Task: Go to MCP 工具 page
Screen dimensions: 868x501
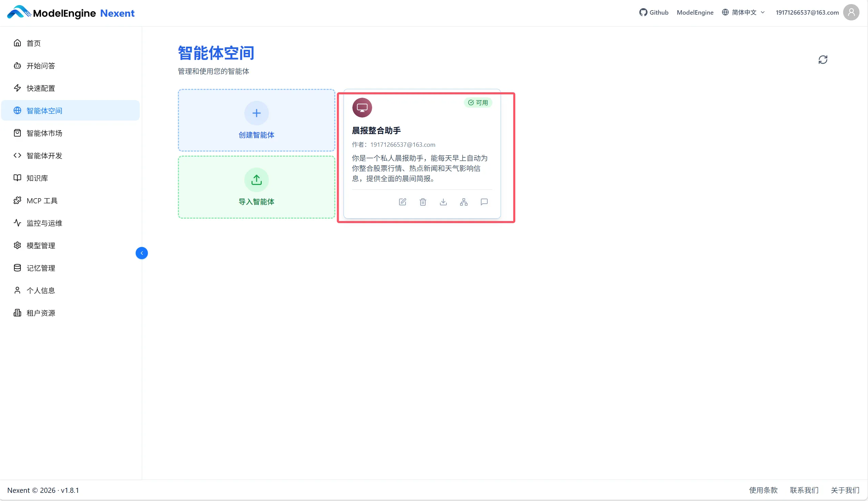Action: 42,201
